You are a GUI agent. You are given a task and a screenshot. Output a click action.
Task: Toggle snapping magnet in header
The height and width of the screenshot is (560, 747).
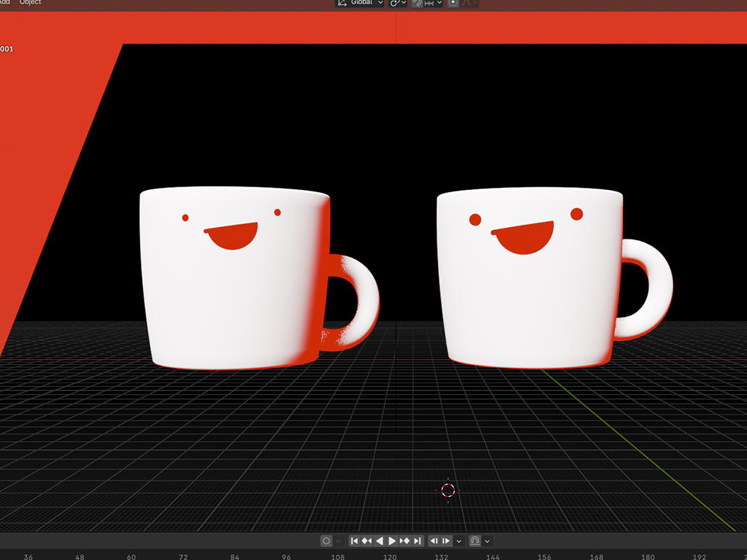pos(417,3)
